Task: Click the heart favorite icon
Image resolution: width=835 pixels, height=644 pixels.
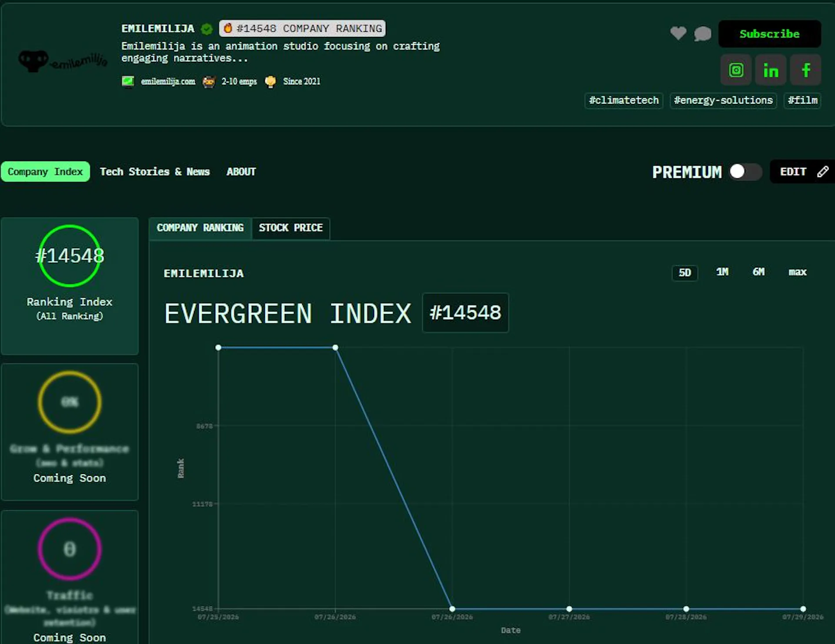Action: click(x=678, y=33)
